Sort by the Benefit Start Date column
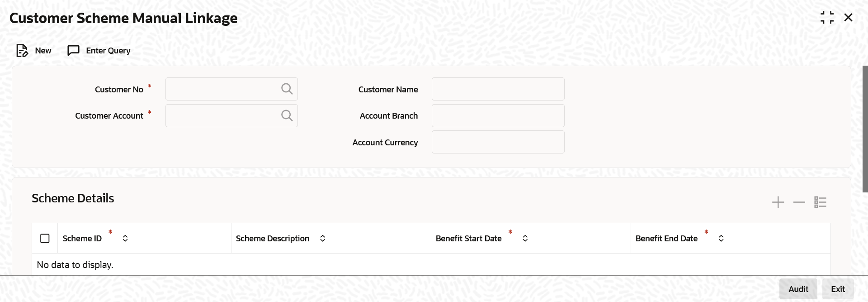 coord(525,238)
